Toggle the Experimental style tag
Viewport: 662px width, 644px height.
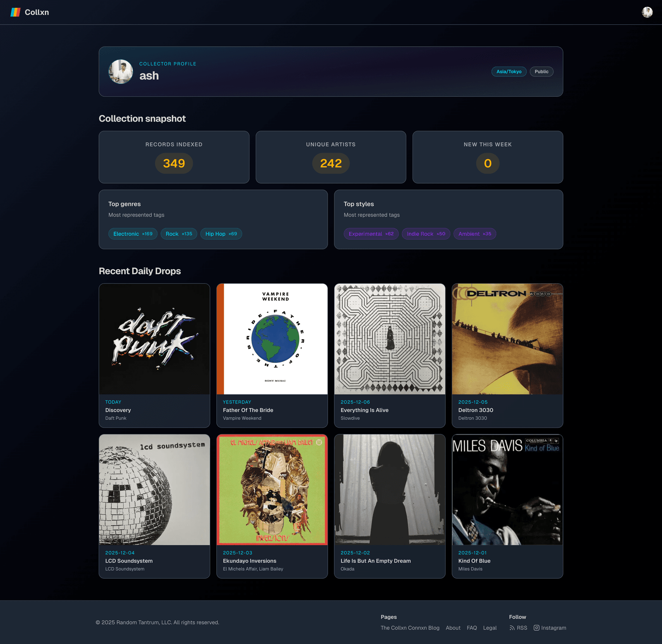(x=371, y=234)
